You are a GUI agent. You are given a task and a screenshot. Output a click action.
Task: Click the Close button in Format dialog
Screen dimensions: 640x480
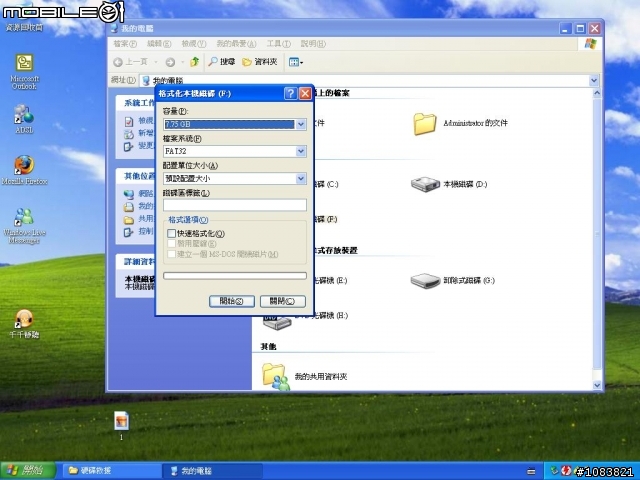tap(283, 301)
